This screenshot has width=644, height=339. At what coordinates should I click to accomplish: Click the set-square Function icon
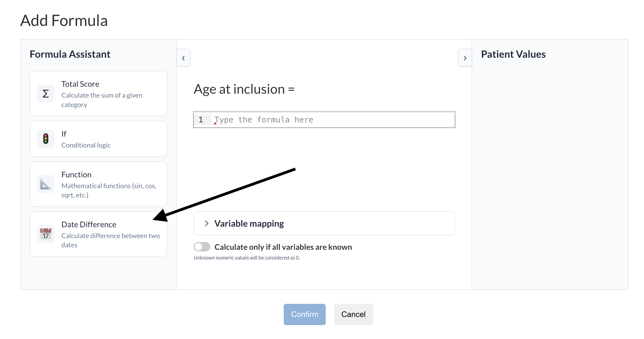coord(46,184)
